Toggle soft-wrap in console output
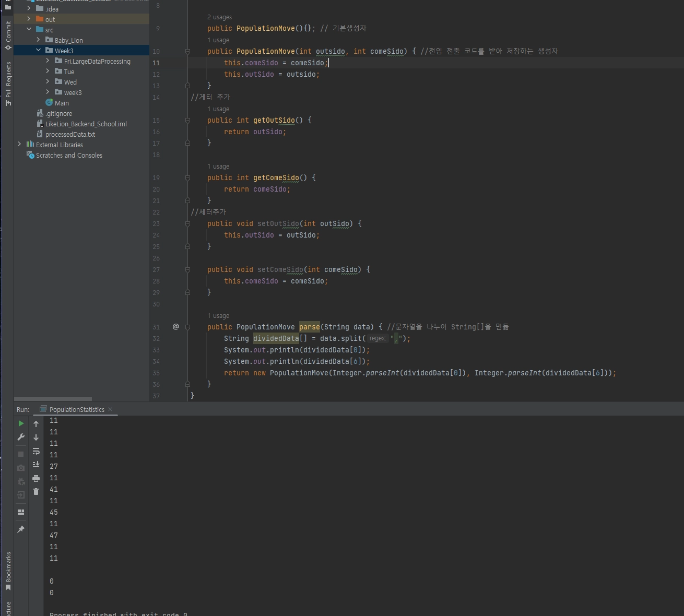Image resolution: width=684 pixels, height=616 pixels. pos(36,451)
